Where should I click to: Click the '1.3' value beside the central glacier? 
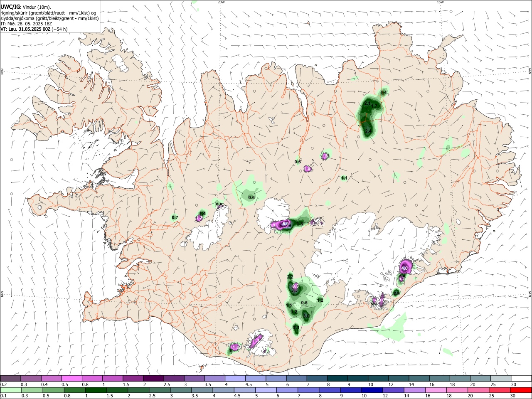[300, 224]
